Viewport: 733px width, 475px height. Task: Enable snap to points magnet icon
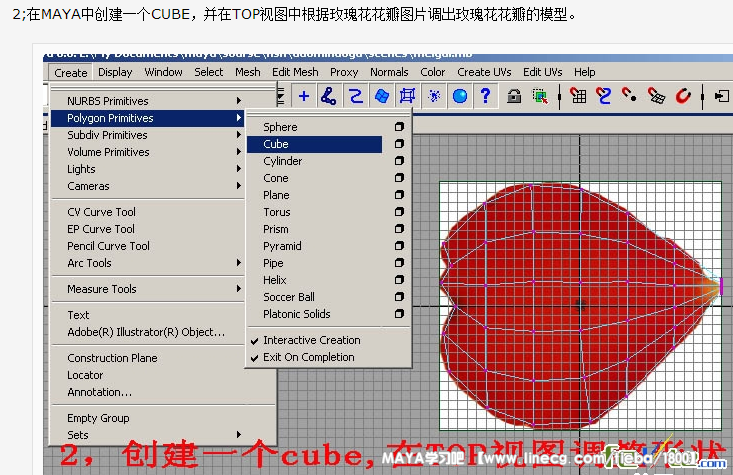[x=629, y=95]
